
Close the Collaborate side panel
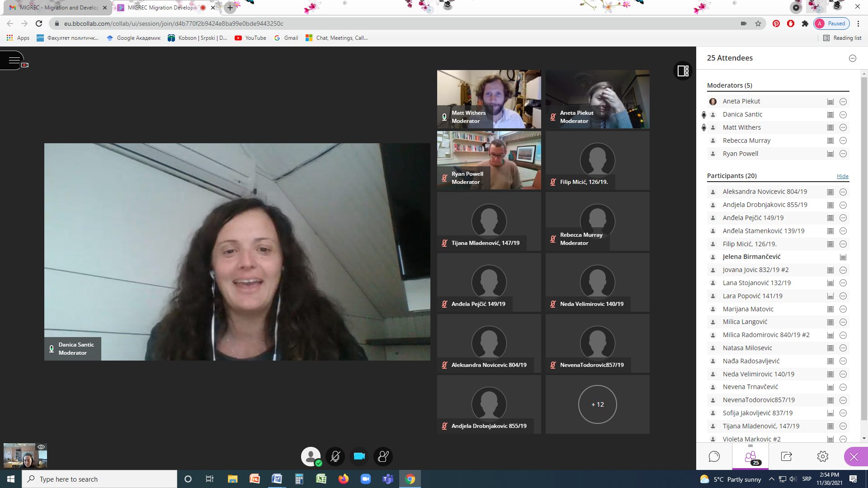(x=854, y=456)
